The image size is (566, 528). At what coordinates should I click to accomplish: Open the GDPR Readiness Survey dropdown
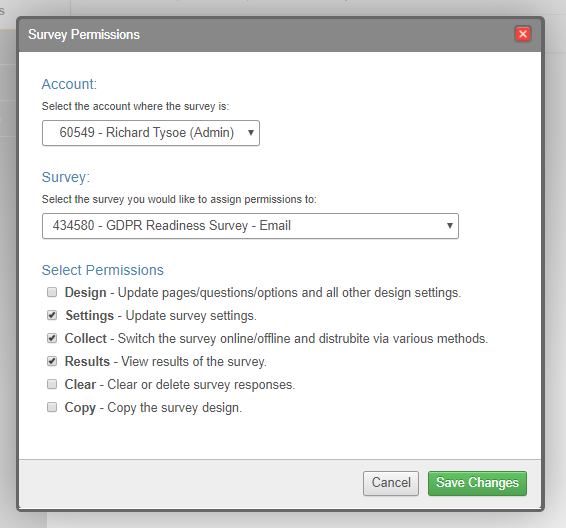click(x=250, y=226)
